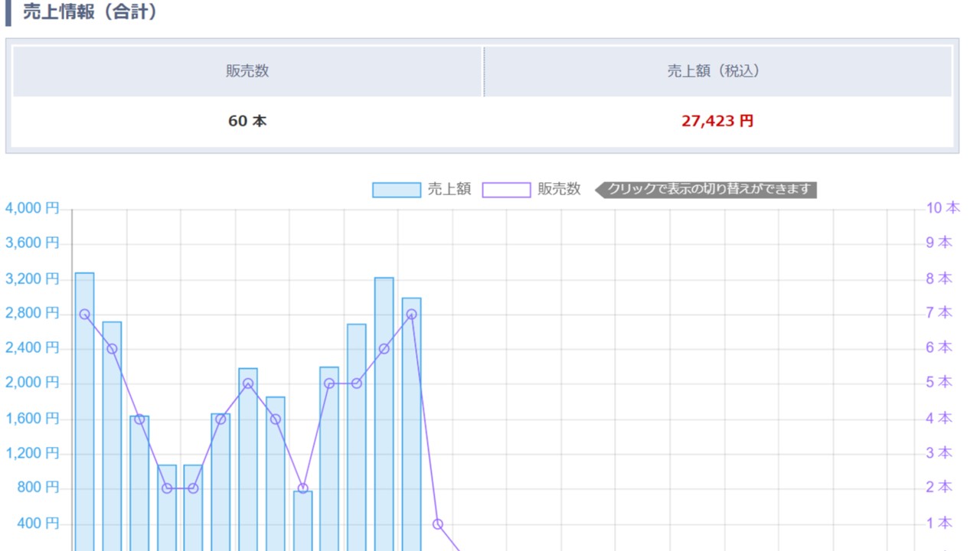This screenshot has height=551, width=980.
Task: Click the 4,000 円 axis label
Action: tap(31, 208)
